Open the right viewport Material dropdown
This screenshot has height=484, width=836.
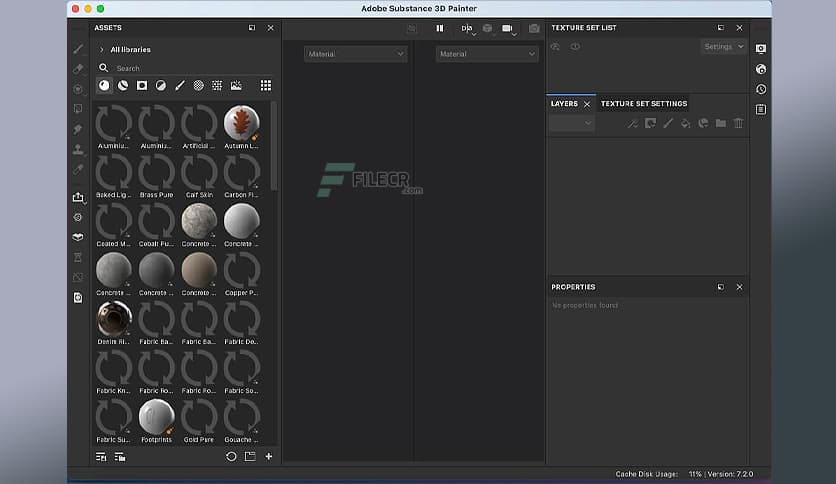pyautogui.click(x=487, y=54)
